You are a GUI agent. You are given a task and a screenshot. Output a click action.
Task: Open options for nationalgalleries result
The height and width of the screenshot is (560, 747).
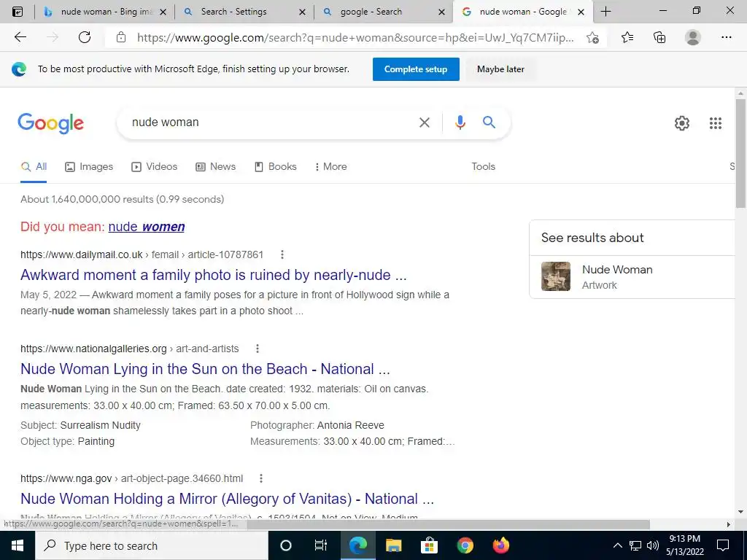(x=258, y=349)
